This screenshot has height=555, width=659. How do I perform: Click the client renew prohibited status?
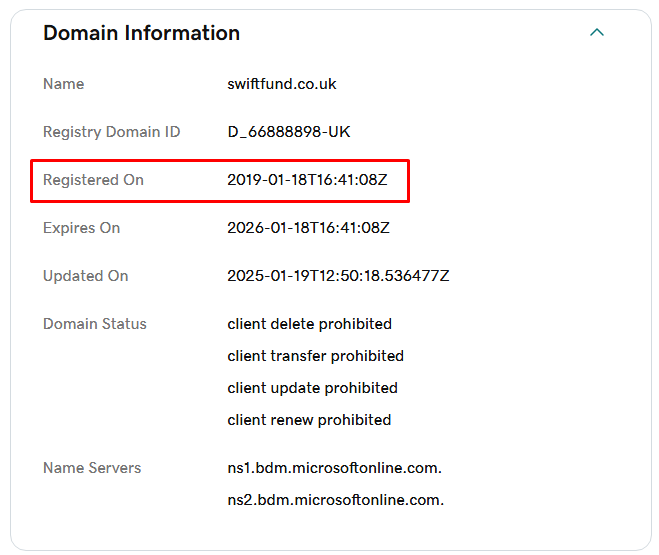[309, 420]
